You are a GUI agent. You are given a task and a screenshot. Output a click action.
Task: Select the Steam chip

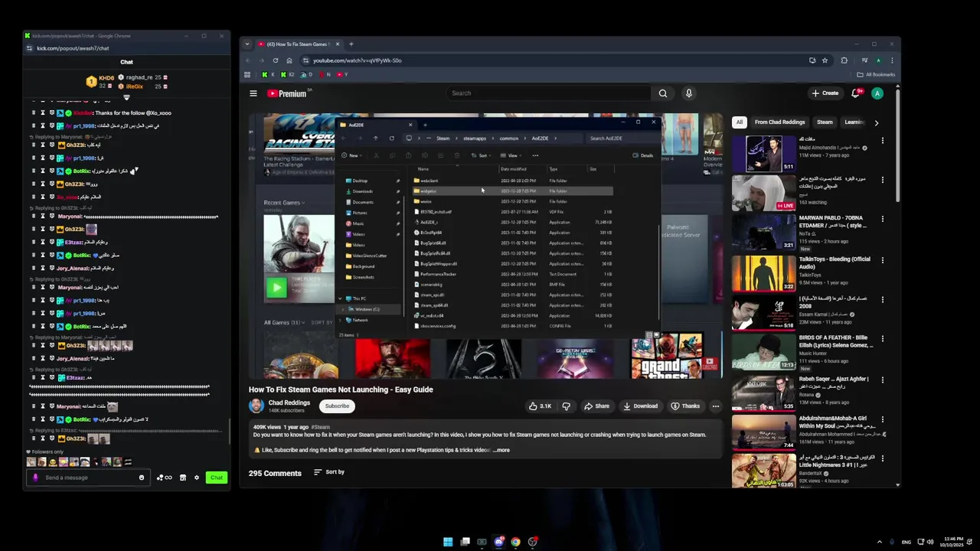tap(825, 122)
